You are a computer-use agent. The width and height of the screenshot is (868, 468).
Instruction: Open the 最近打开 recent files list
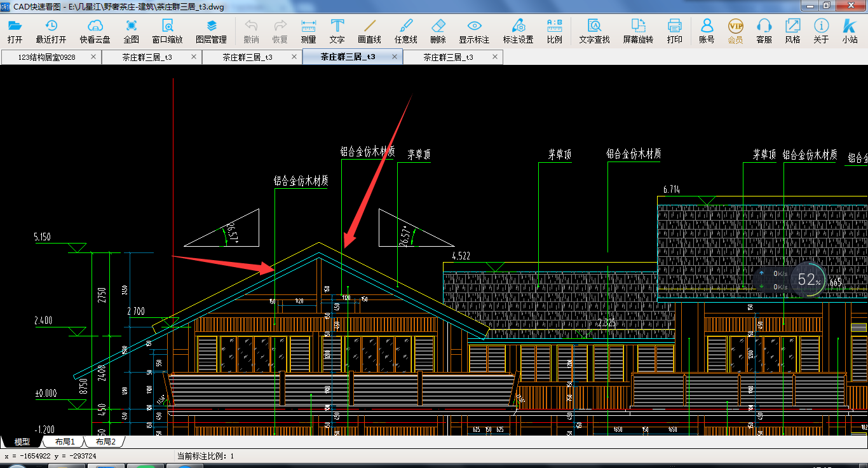[x=51, y=31]
